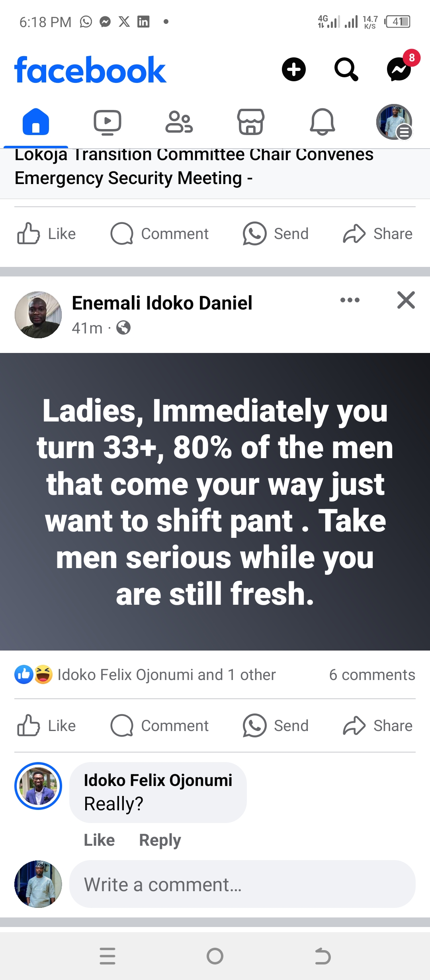Share Enemali's post with Share button
Image resolution: width=430 pixels, height=980 pixels.
pyautogui.click(x=377, y=725)
